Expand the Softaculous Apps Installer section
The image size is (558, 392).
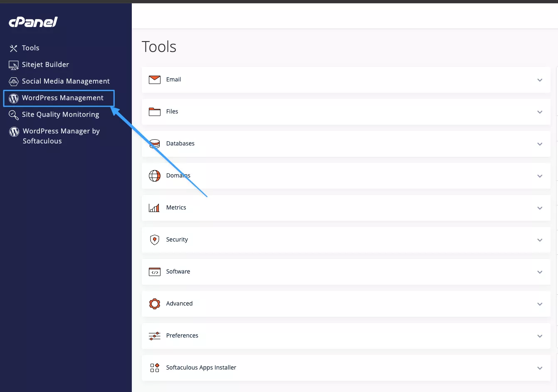540,368
